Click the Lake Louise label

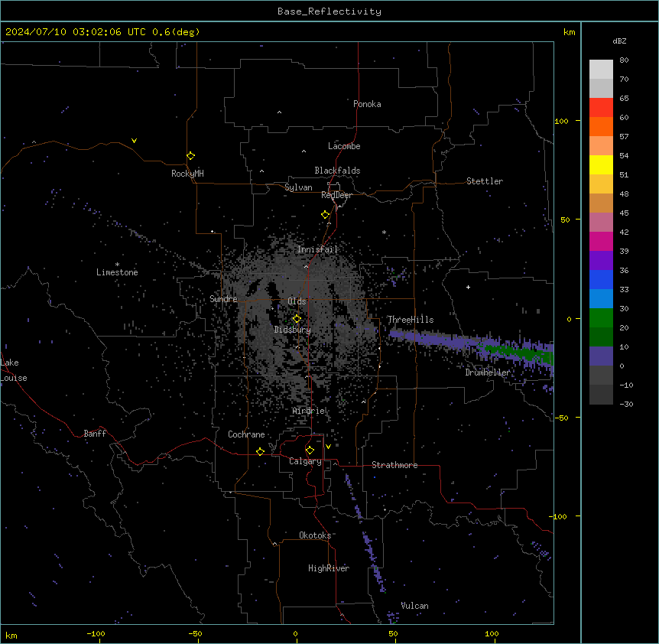coord(14,370)
